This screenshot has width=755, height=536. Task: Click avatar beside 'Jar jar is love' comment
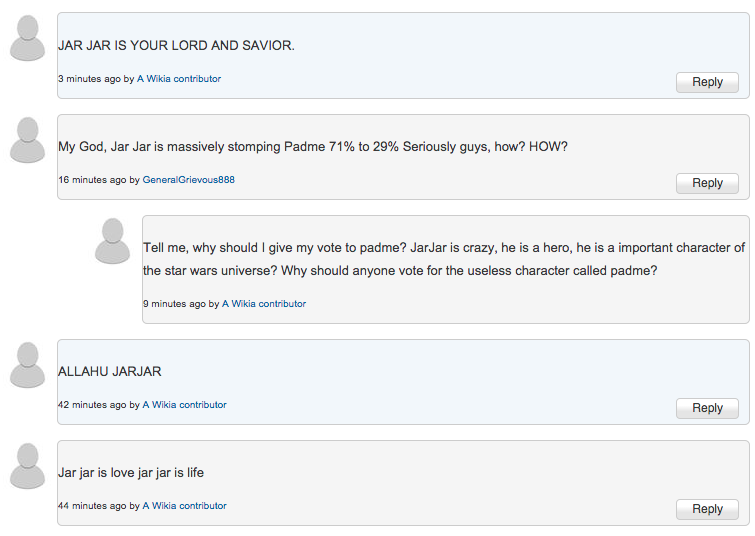pyautogui.click(x=27, y=466)
